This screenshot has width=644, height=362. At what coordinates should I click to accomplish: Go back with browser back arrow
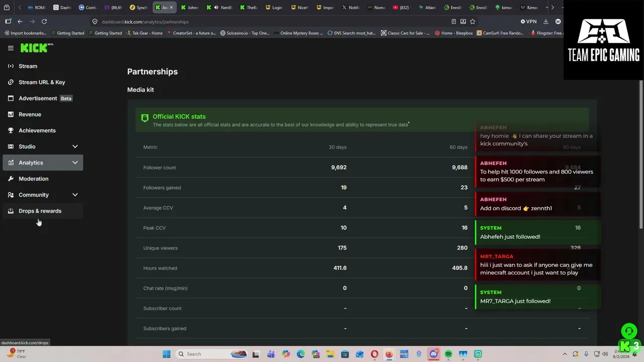[x=20, y=22]
